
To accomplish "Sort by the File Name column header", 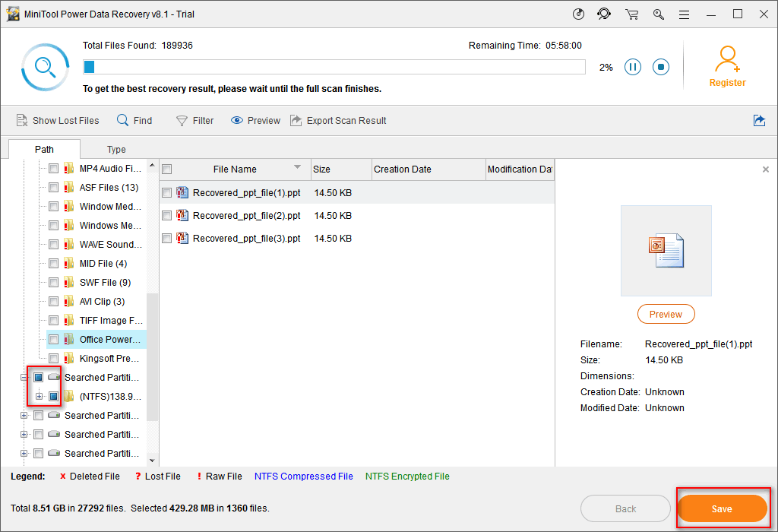I will click(236, 169).
